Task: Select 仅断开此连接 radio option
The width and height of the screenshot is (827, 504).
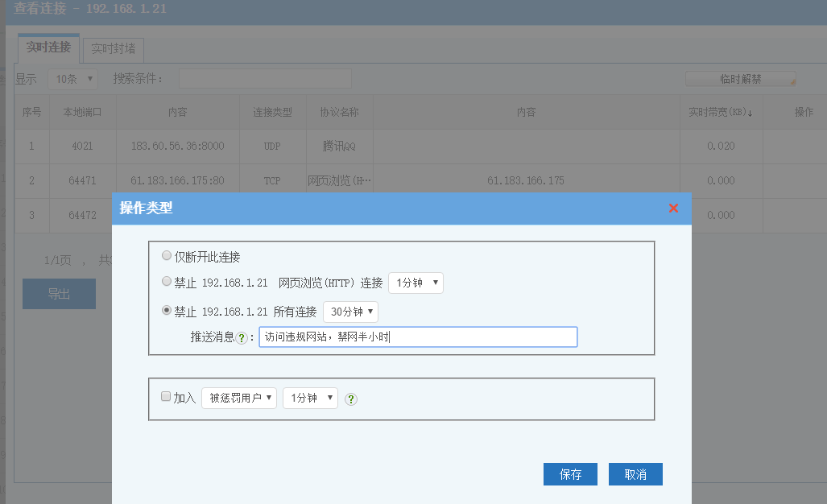Action: tap(167, 256)
